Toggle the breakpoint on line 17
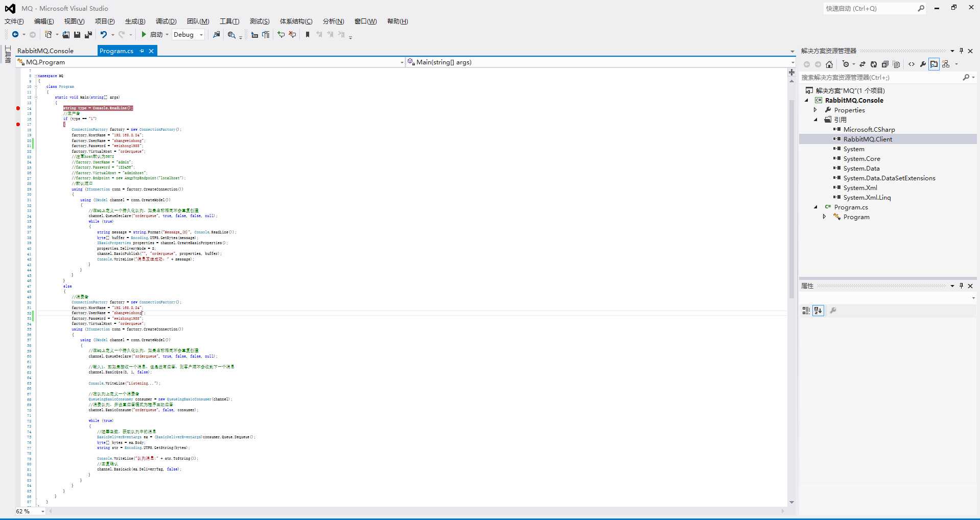 tap(18, 124)
